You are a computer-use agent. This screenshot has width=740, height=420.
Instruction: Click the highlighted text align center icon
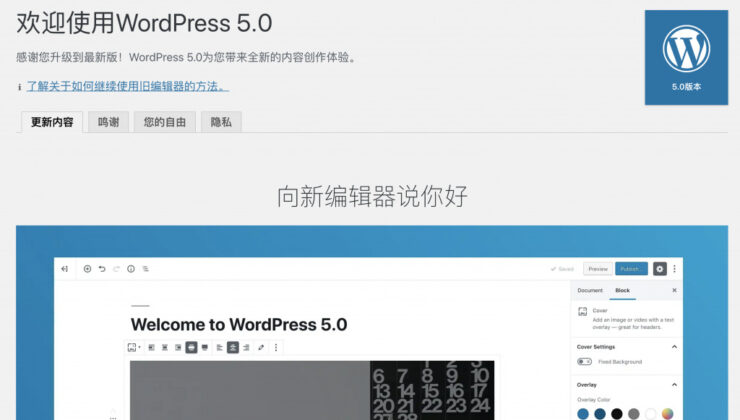(233, 348)
